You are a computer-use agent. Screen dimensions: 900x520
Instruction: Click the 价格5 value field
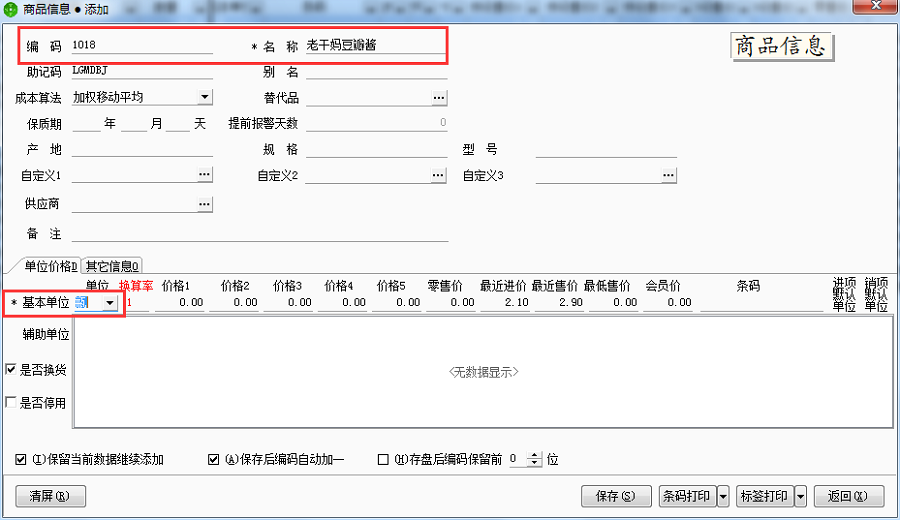(x=397, y=302)
